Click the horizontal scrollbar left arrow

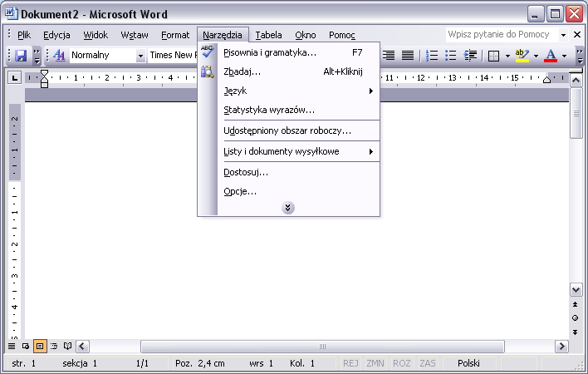click(x=82, y=347)
